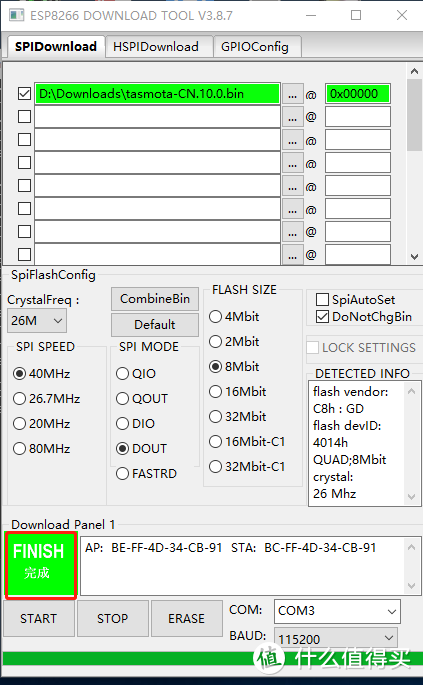Click the START button
The height and width of the screenshot is (685, 423).
tap(38, 618)
